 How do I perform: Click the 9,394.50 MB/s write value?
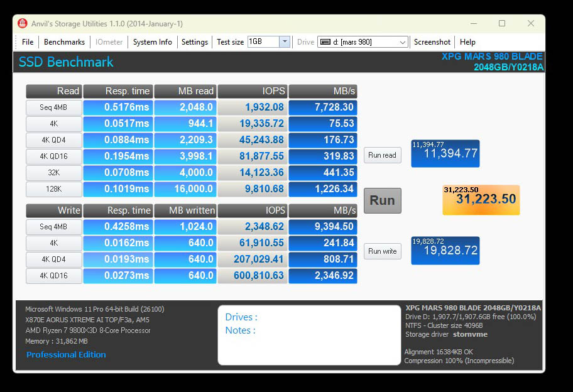pos(323,227)
